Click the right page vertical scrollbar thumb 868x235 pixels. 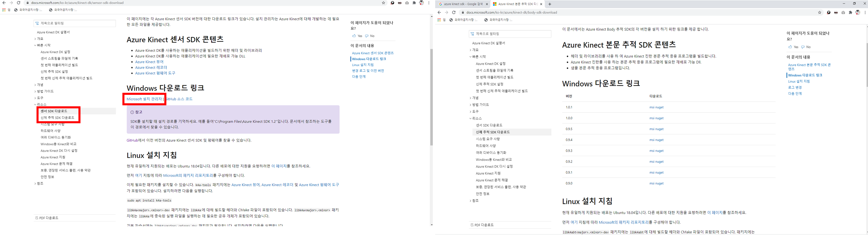(867, 65)
